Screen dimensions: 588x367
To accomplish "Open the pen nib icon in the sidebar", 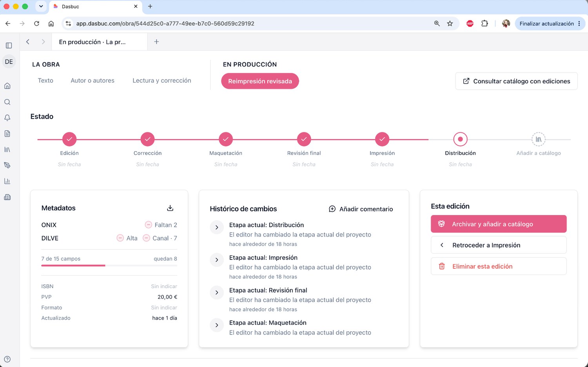I will (7, 165).
